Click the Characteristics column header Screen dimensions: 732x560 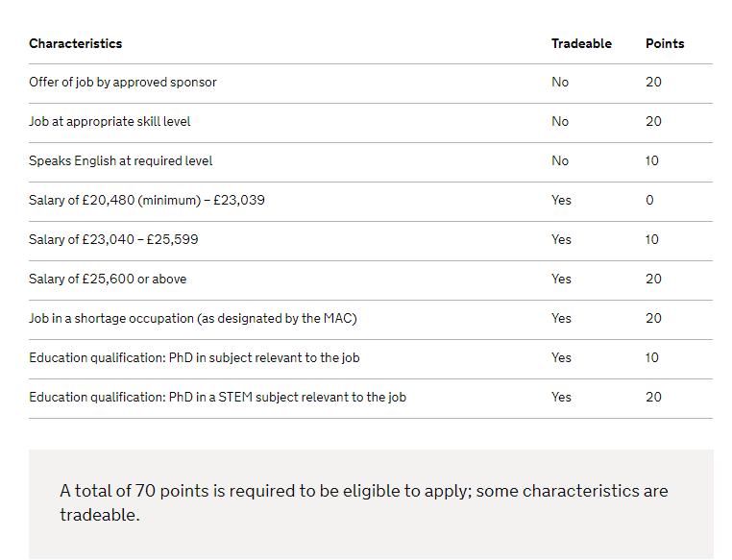click(76, 43)
